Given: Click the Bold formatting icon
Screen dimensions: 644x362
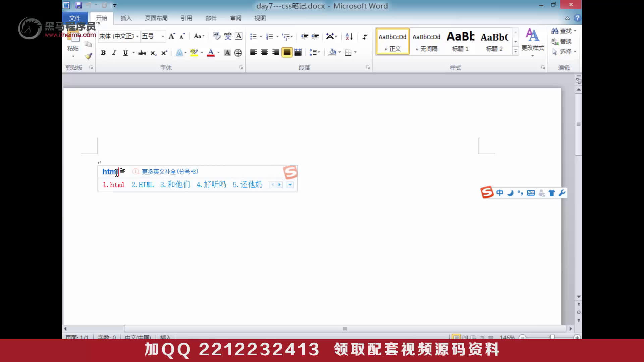Looking at the screenshot, I should (x=103, y=53).
